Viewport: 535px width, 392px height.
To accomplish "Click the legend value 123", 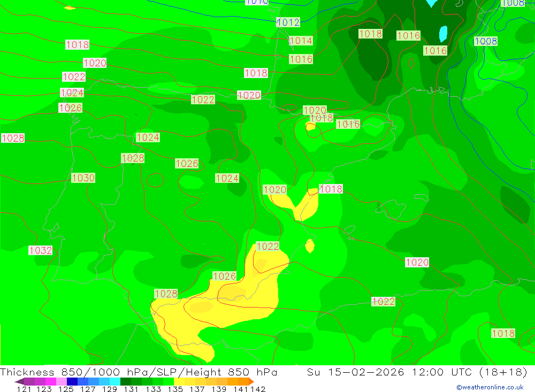I will click(x=44, y=389).
